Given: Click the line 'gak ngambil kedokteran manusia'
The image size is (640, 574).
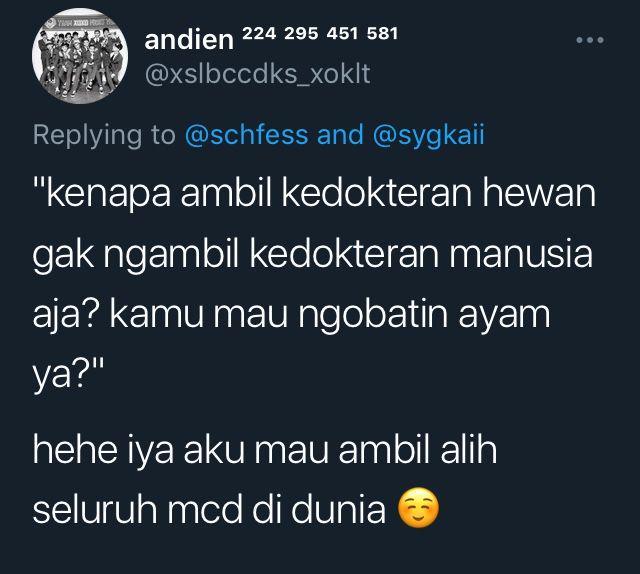Looking at the screenshot, I should (313, 255).
